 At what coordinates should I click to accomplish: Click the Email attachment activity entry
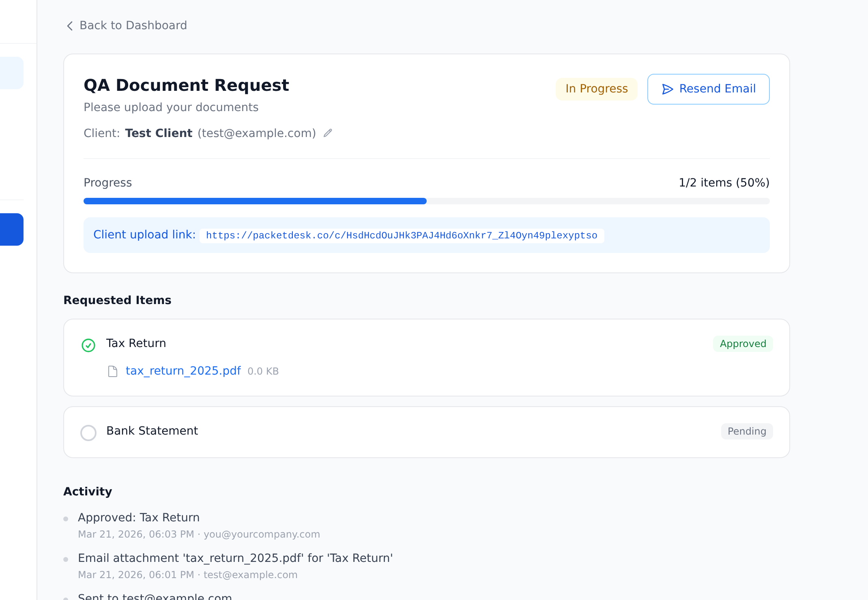pyautogui.click(x=235, y=558)
